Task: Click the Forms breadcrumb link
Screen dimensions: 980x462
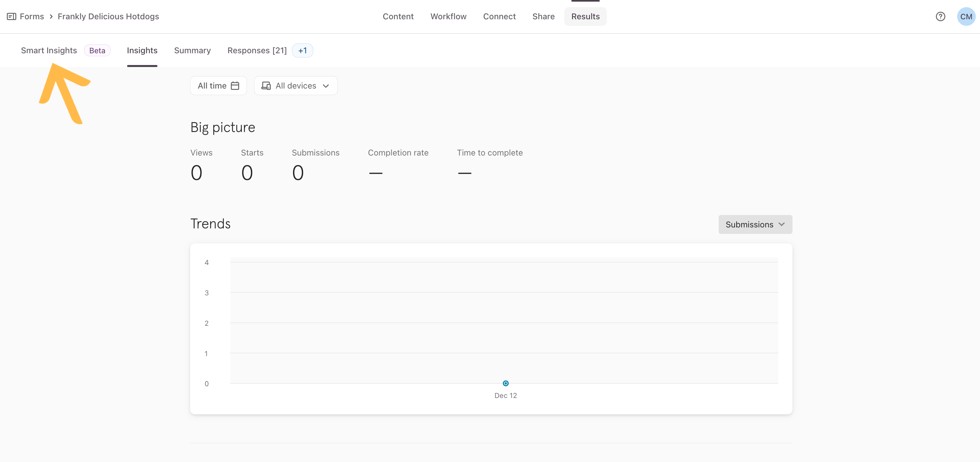Action: pyautogui.click(x=32, y=16)
